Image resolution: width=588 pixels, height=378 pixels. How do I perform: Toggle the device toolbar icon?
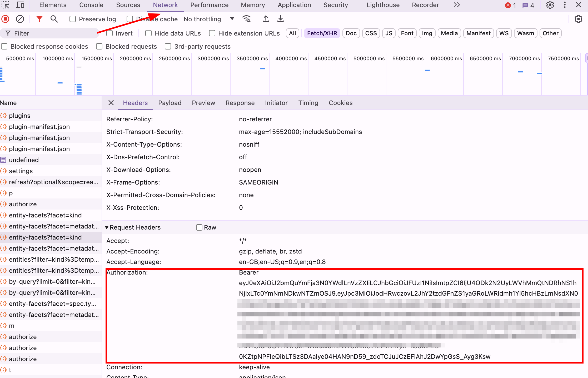click(x=20, y=5)
